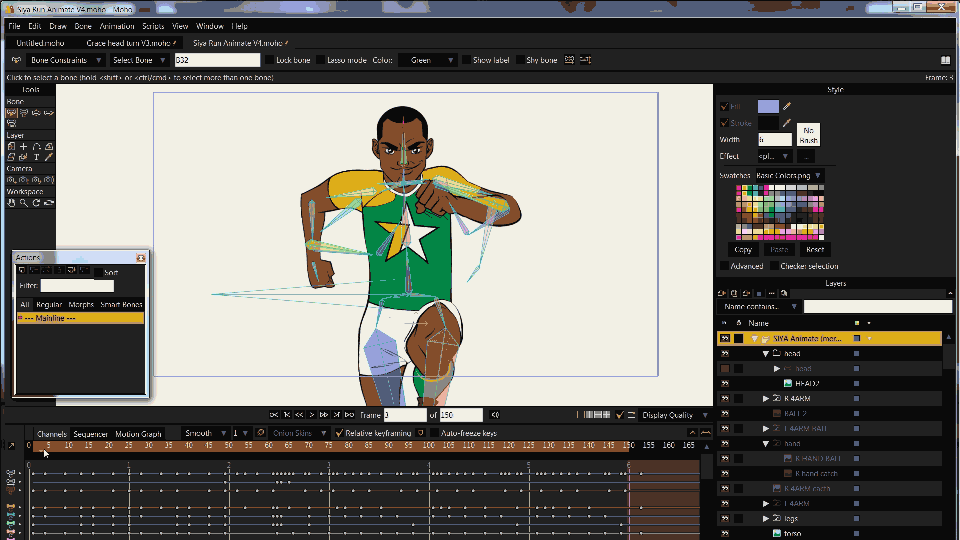The height and width of the screenshot is (540, 960).
Task: Select the Add Layer plus tool
Action: [24, 146]
